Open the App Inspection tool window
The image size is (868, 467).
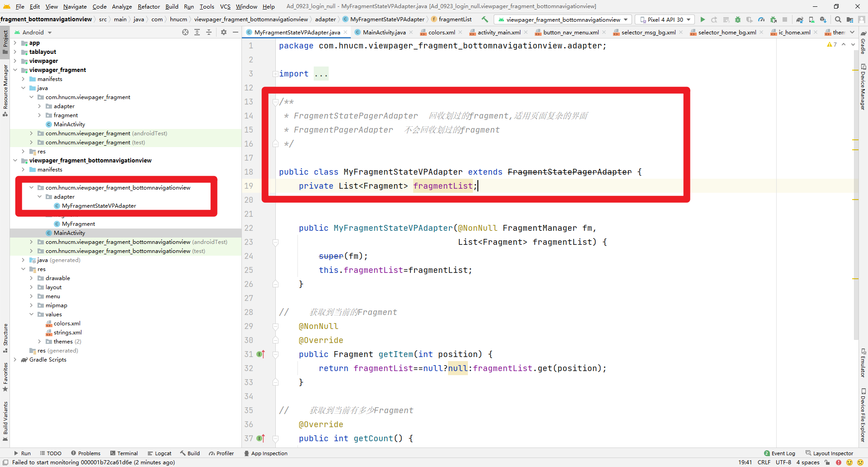point(265,453)
